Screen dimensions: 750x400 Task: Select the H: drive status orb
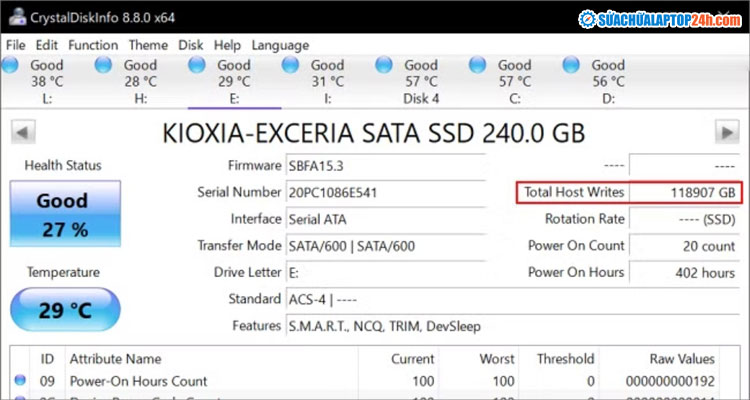103,65
